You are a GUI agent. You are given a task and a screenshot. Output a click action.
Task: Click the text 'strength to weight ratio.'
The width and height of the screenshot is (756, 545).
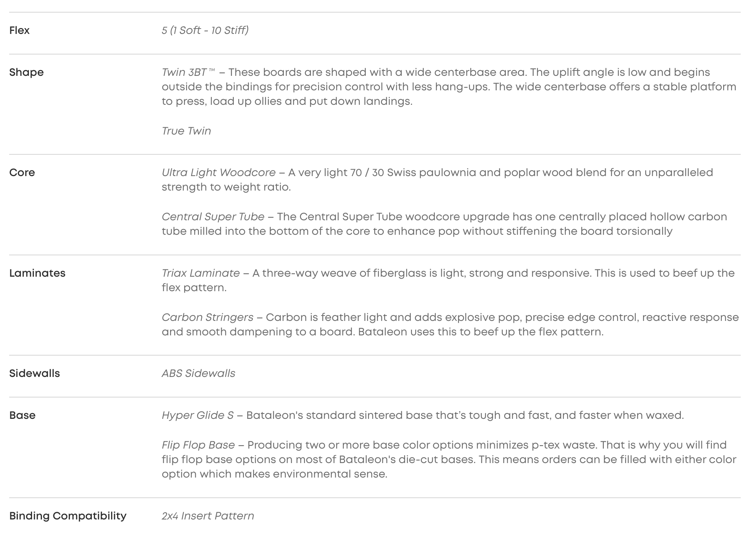226,187
